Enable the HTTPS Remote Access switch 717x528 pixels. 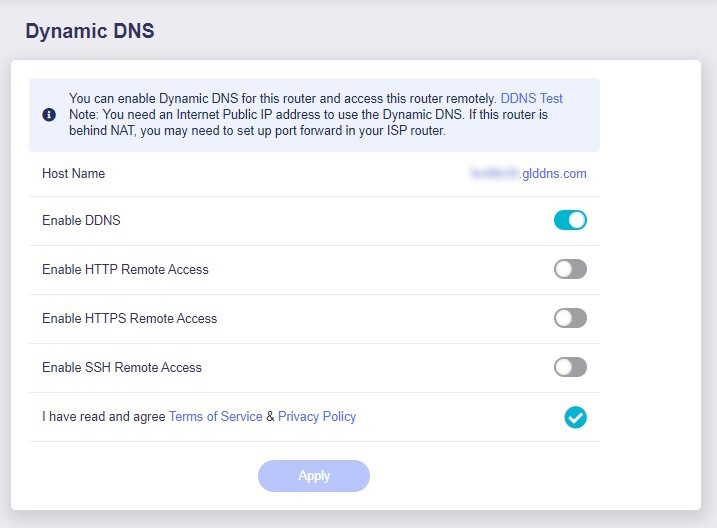570,318
